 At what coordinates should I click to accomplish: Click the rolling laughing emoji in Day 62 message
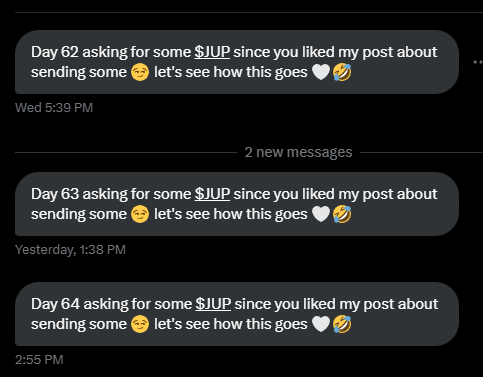[342, 72]
